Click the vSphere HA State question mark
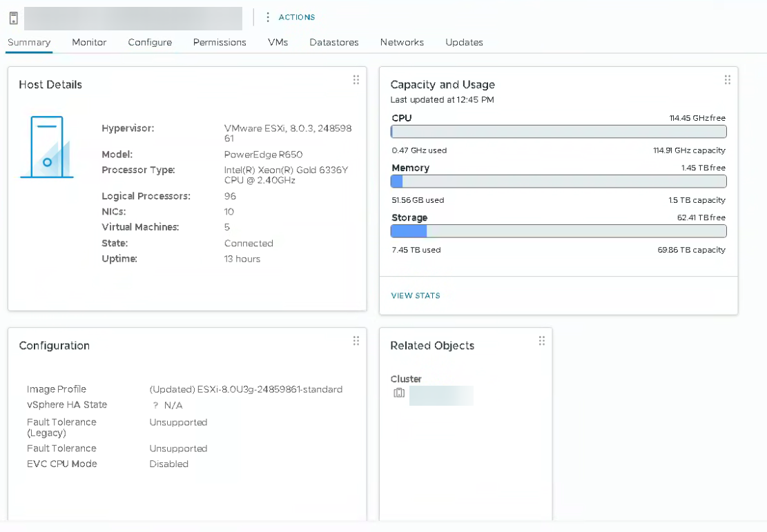767x532 pixels. click(156, 406)
